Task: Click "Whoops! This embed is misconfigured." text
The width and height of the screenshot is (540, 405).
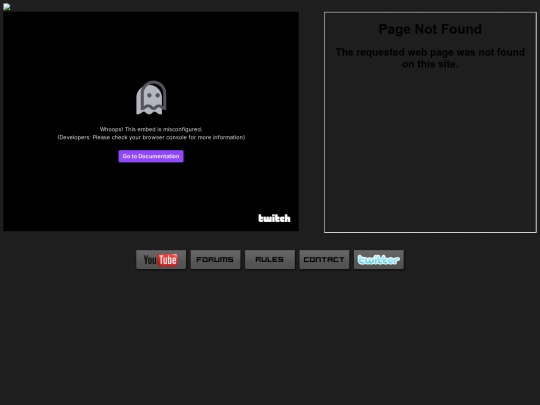Action: [x=151, y=129]
